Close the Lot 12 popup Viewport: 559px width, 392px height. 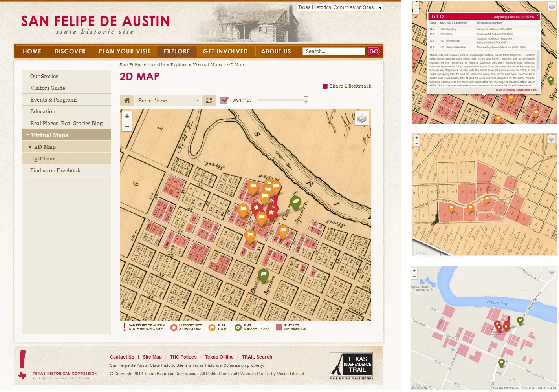pos(537,16)
